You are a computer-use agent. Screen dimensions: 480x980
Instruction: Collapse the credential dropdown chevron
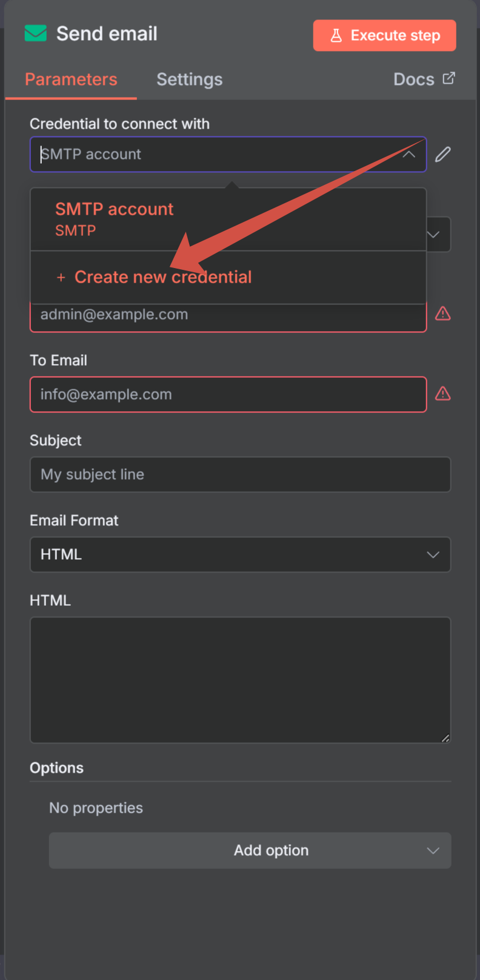pos(409,155)
